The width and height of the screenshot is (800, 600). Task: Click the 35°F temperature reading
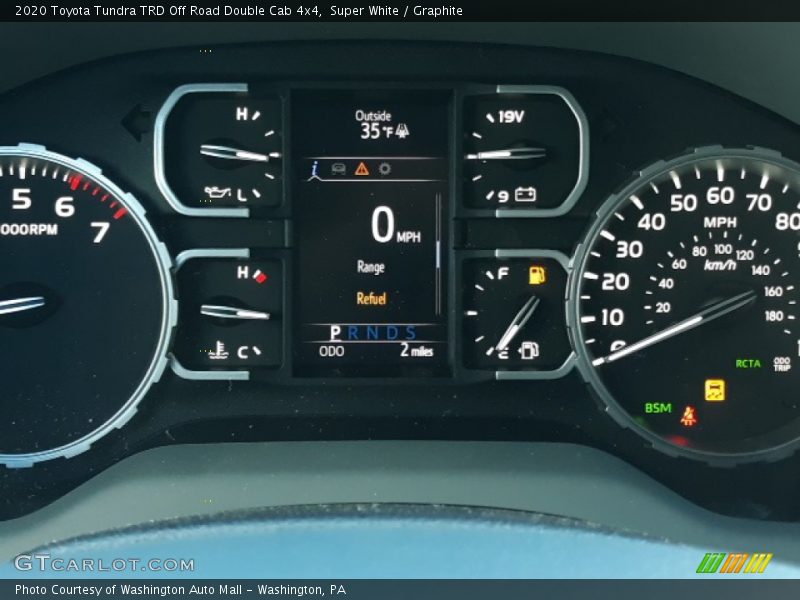tap(377, 132)
